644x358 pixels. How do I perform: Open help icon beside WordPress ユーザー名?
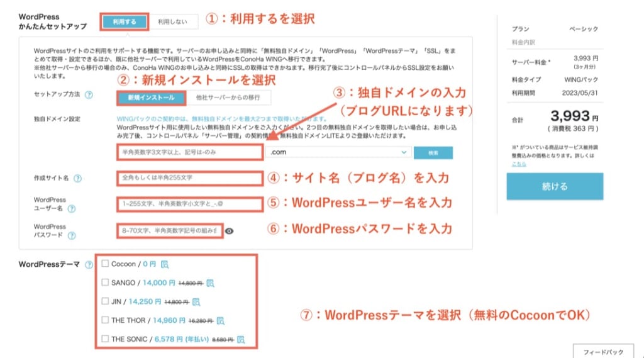72,209
